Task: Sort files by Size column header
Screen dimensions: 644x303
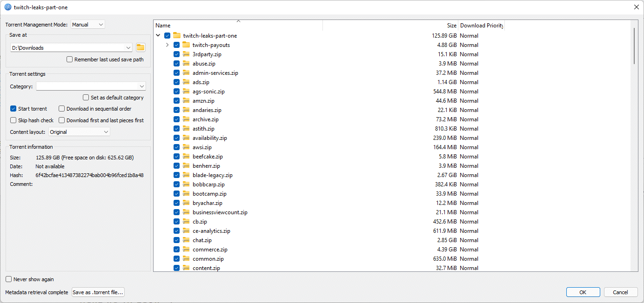Action: click(390, 26)
